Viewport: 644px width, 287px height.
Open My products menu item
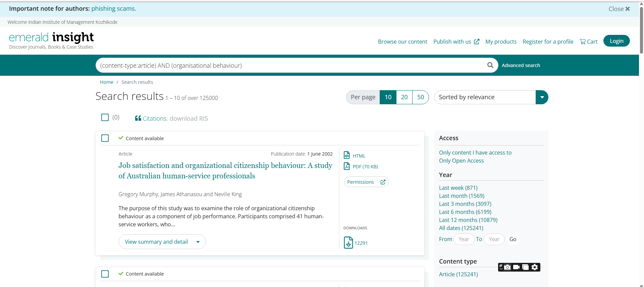[x=501, y=42]
